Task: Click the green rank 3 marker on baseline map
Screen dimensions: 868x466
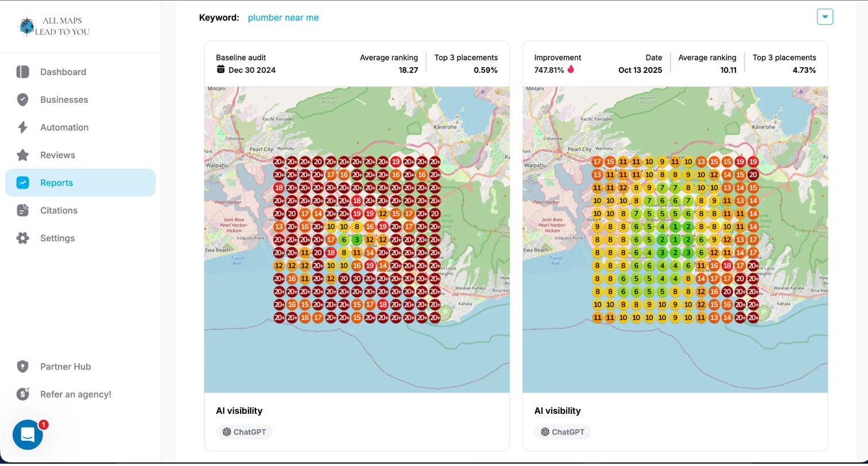Action: [x=357, y=240]
